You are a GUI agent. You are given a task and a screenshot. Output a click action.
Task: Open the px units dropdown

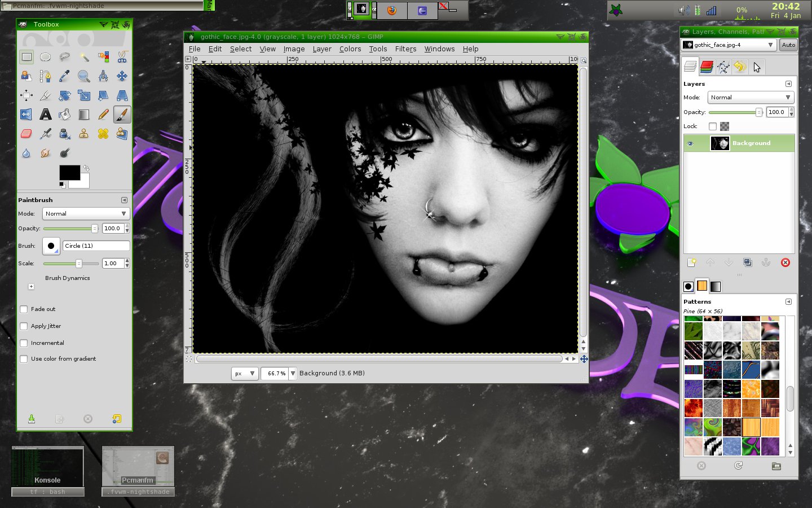point(244,374)
